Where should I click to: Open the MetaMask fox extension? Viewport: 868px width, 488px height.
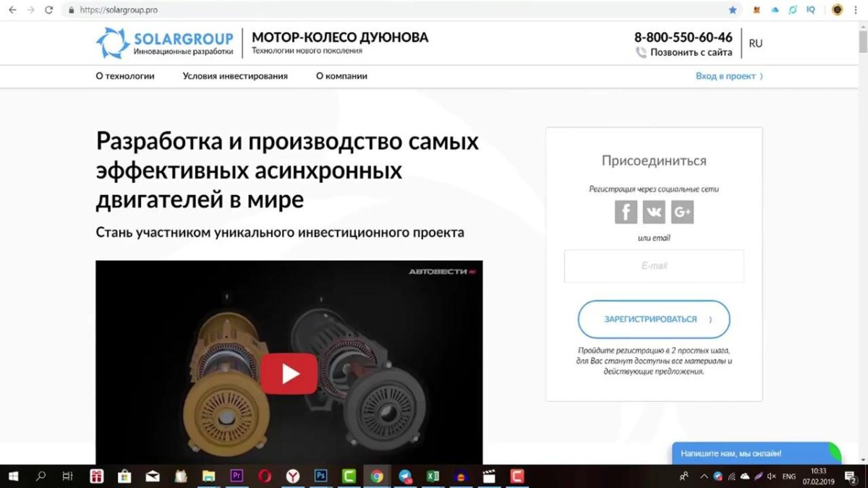tap(757, 10)
